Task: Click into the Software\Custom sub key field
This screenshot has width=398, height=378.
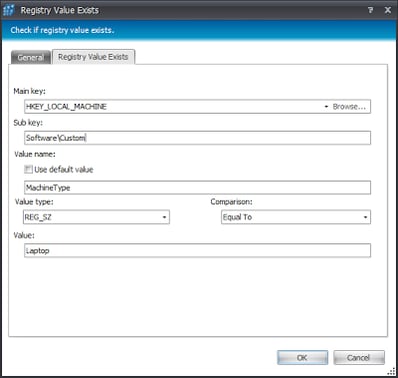Action: [197, 138]
